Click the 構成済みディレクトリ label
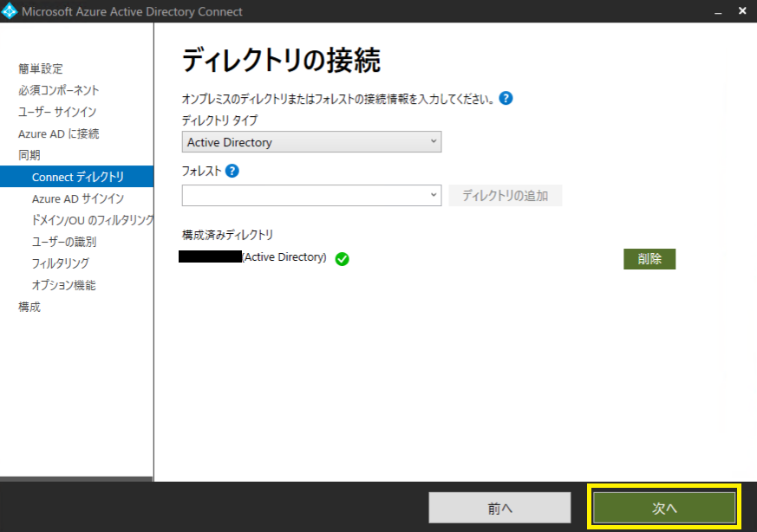This screenshot has width=757, height=532. (x=227, y=235)
